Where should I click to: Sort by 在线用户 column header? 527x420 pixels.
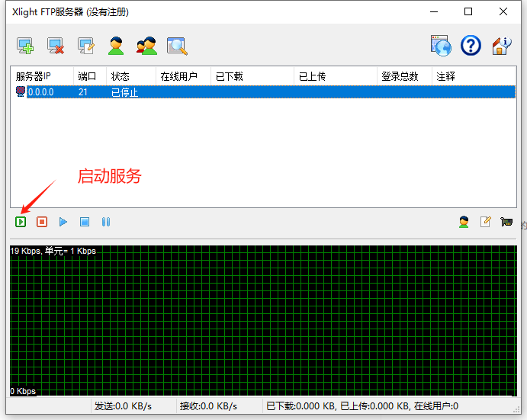[178, 76]
